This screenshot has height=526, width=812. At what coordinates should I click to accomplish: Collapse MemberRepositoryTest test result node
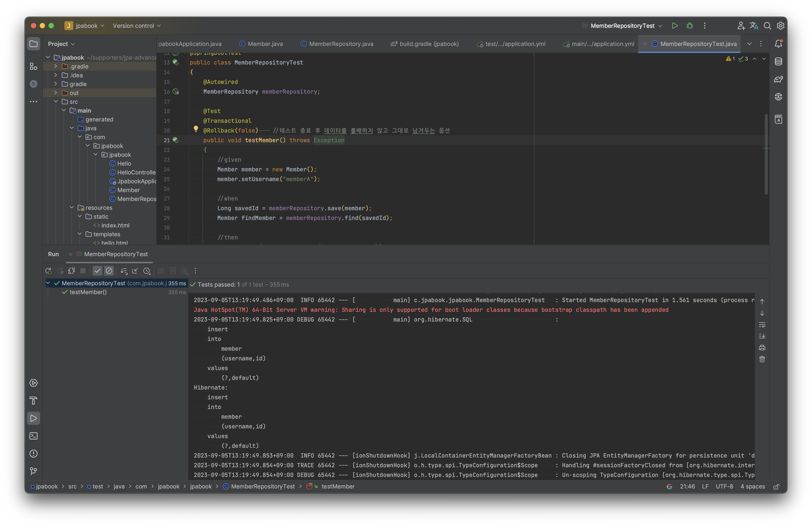click(48, 283)
